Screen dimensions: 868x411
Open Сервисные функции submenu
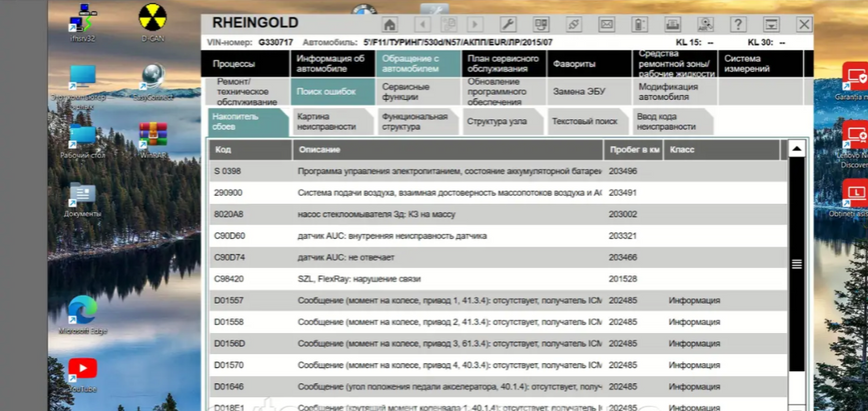tap(418, 92)
